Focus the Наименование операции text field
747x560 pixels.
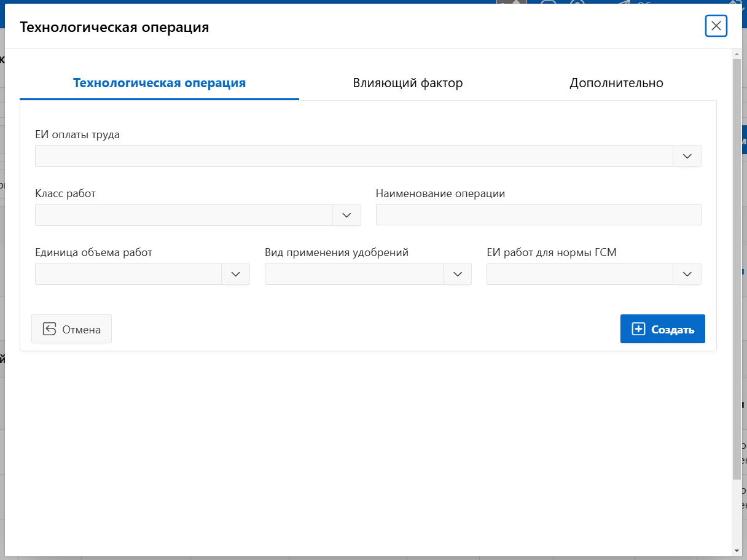[538, 215]
